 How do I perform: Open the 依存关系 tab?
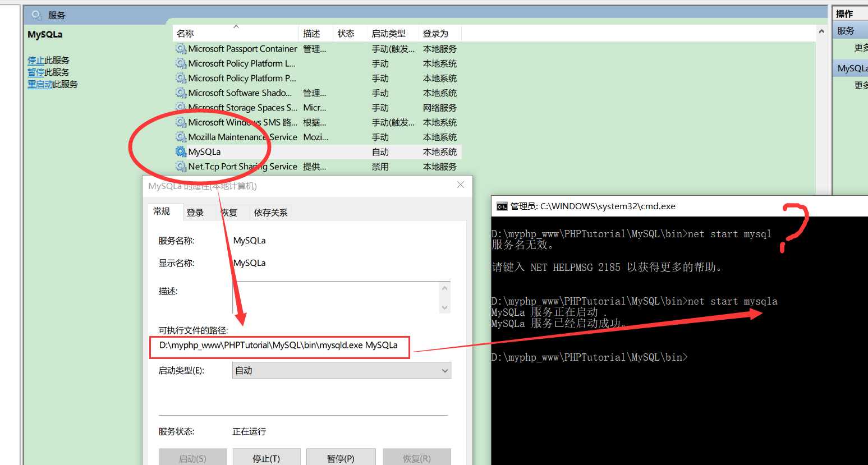tap(270, 213)
